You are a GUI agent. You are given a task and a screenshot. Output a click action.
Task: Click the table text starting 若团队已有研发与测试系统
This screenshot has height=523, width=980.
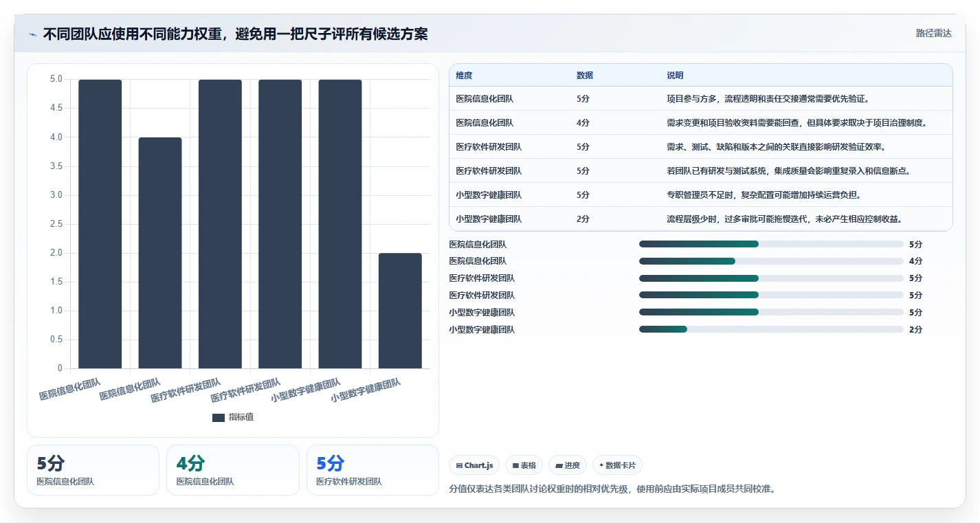pos(788,171)
